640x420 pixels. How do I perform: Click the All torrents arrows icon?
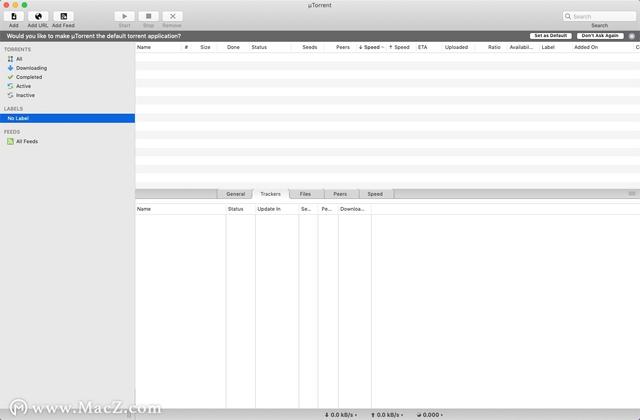point(10,59)
